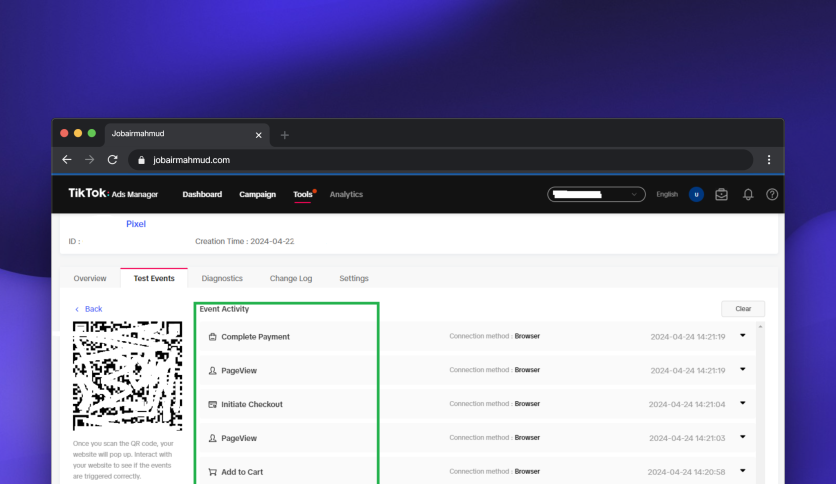Screen dimensions: 836x484
Task: Open the Tools menu
Action: coord(303,195)
